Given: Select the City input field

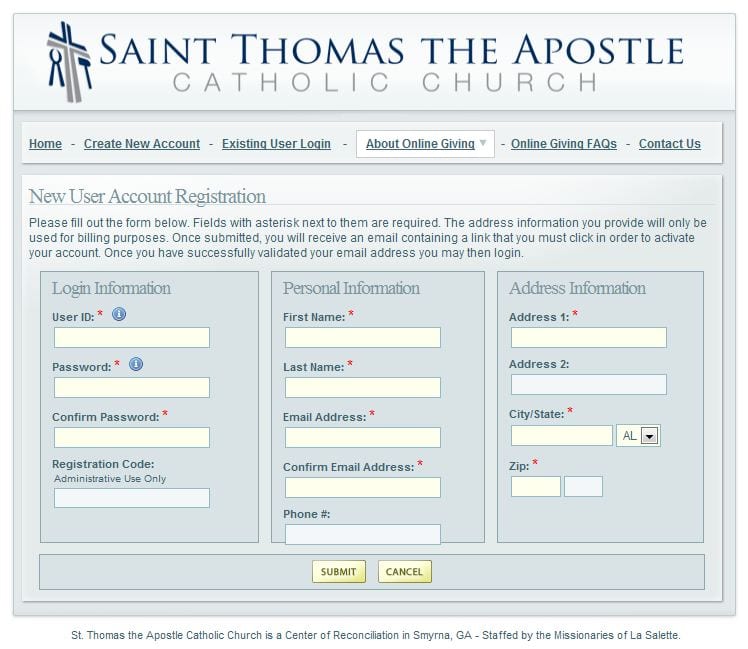Looking at the screenshot, I should (x=561, y=436).
